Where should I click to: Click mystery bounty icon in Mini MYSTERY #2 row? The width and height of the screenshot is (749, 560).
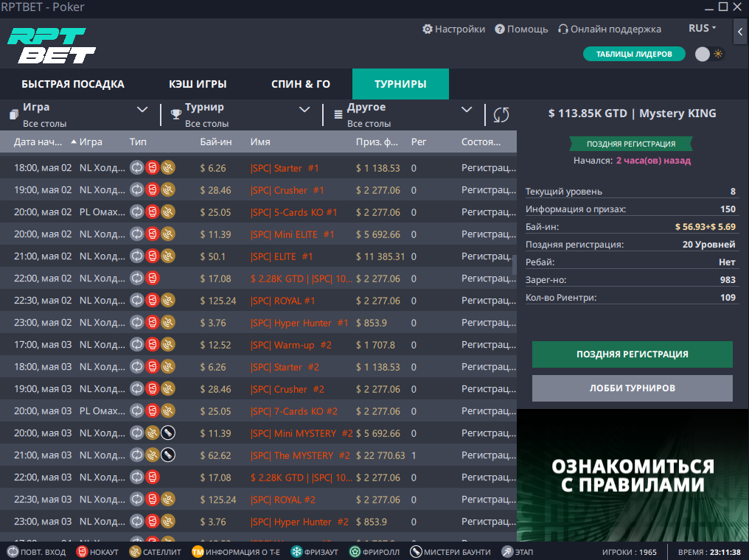pyautogui.click(x=167, y=433)
